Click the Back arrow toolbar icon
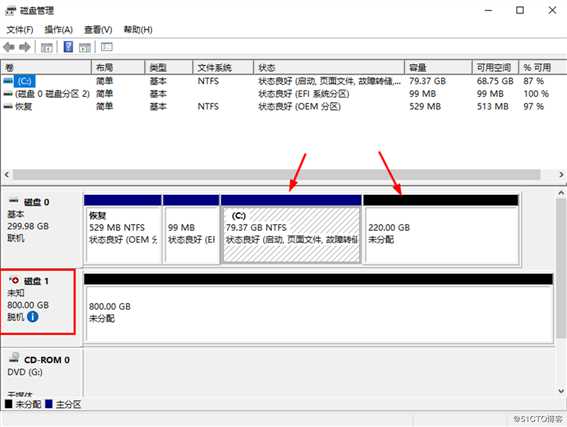 tap(9, 47)
